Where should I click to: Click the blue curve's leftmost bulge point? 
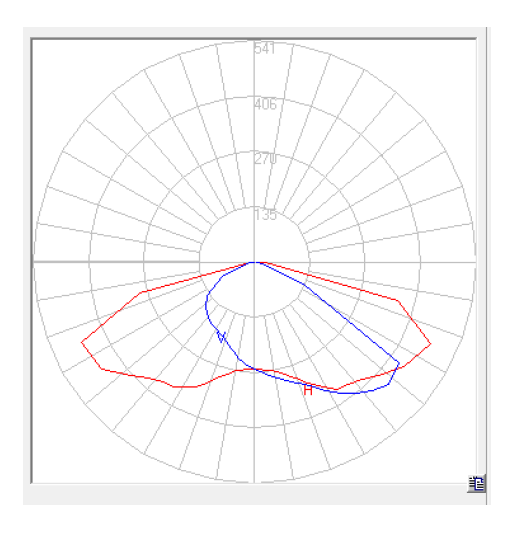(x=206, y=304)
